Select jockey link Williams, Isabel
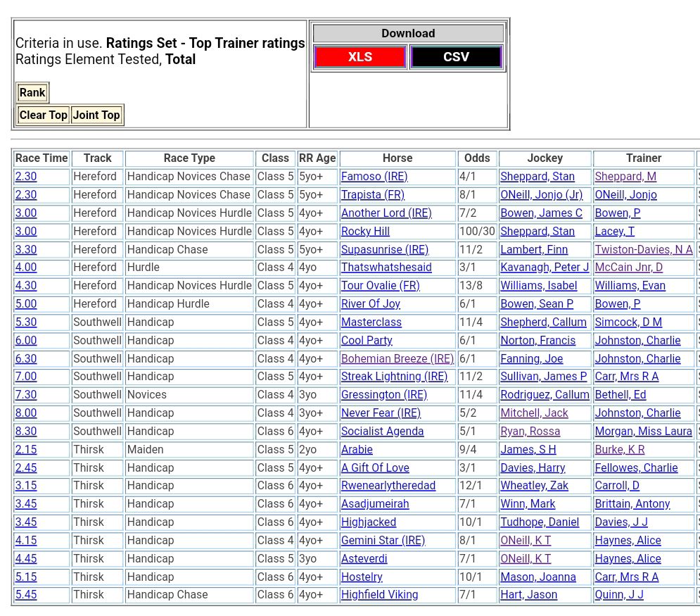 pos(538,286)
